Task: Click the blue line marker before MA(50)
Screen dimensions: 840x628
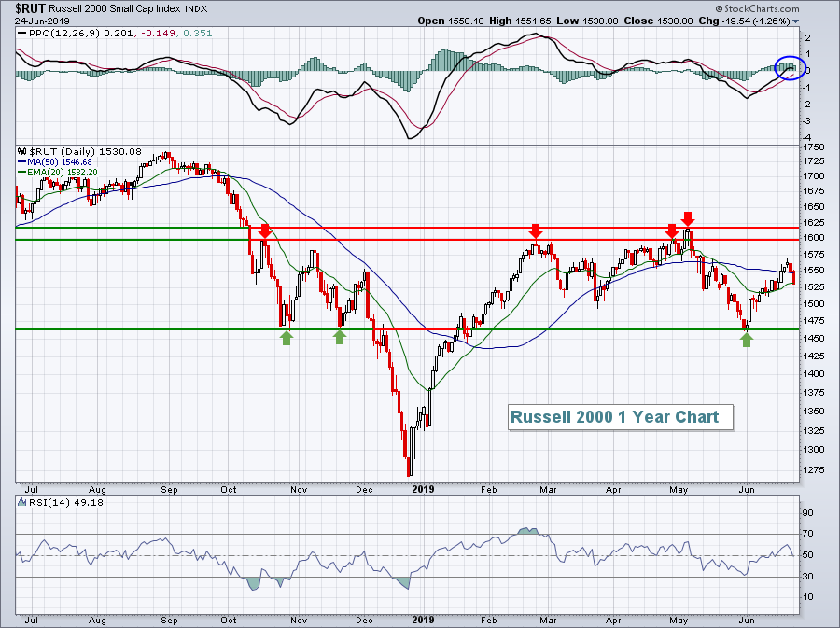Action: click(x=21, y=161)
